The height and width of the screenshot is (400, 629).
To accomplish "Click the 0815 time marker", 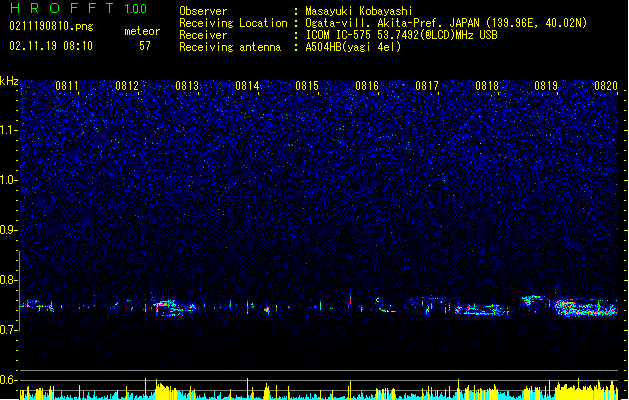I will click(x=307, y=86).
